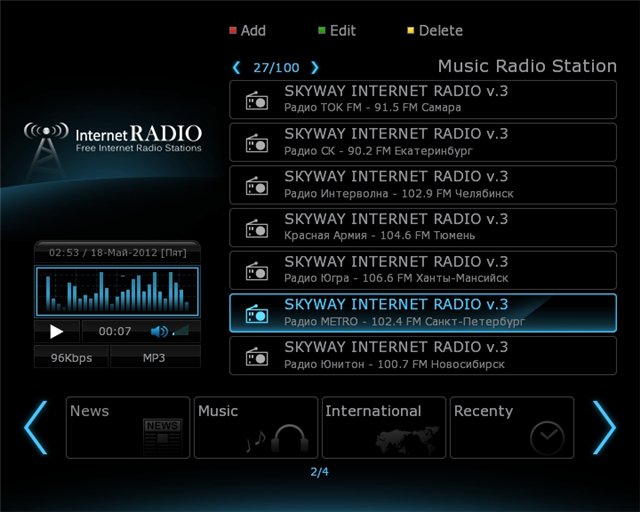The height and width of the screenshot is (512, 640).
Task: Click the yellow Delete button
Action: click(x=435, y=31)
